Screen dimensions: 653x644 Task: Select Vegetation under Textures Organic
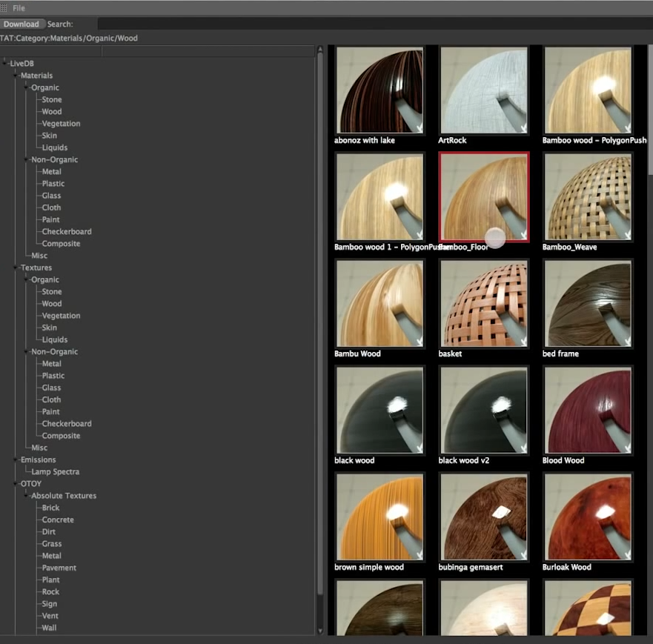[61, 316]
